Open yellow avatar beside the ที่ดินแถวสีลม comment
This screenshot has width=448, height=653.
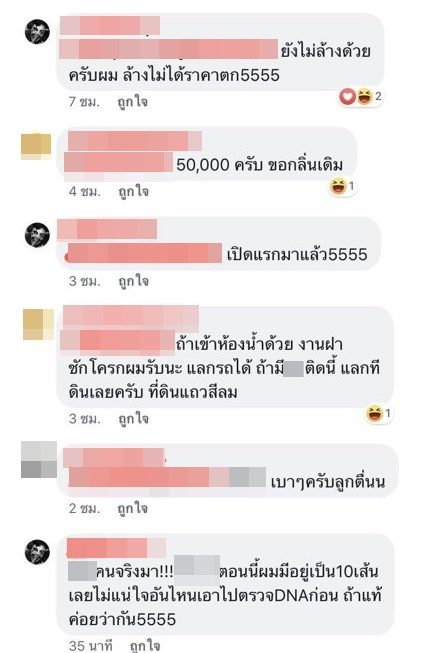[38, 324]
